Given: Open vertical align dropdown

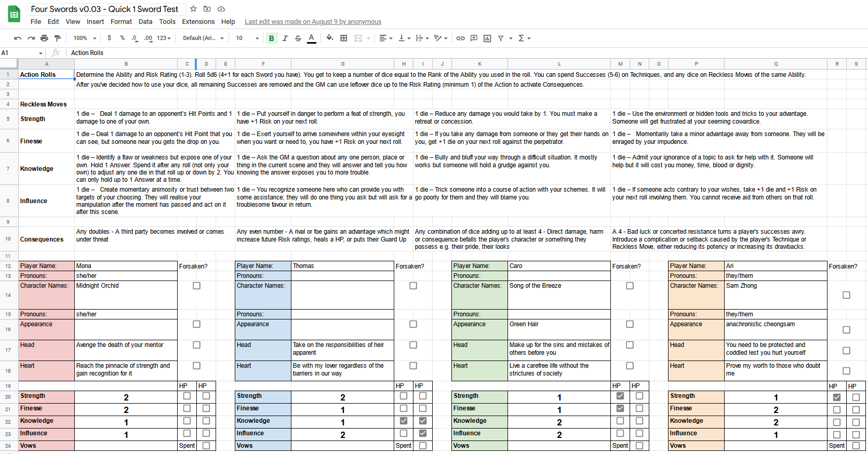Looking at the screenshot, I should pos(404,38).
